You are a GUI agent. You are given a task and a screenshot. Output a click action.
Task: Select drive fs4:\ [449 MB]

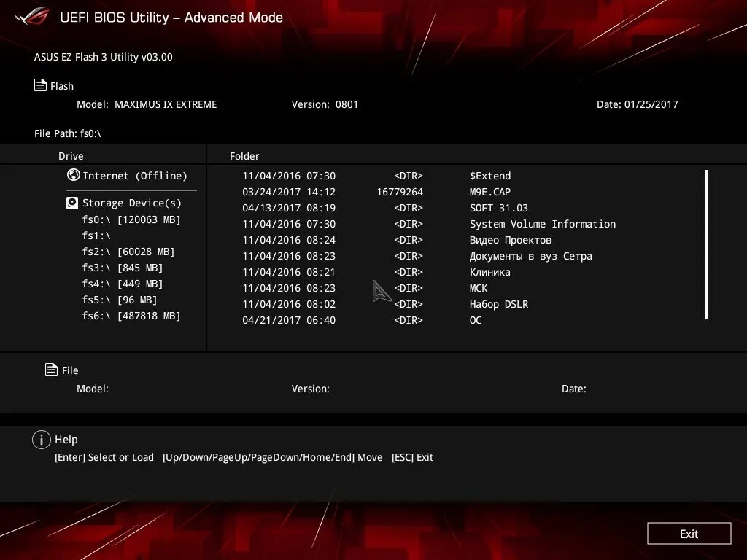[x=123, y=284]
